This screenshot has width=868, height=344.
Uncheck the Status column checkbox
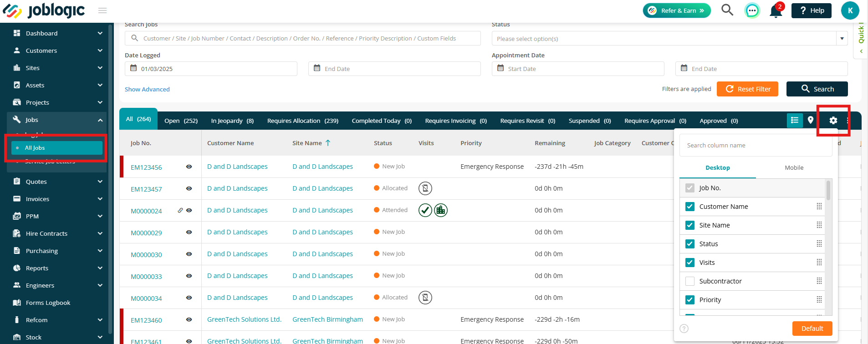(x=690, y=244)
